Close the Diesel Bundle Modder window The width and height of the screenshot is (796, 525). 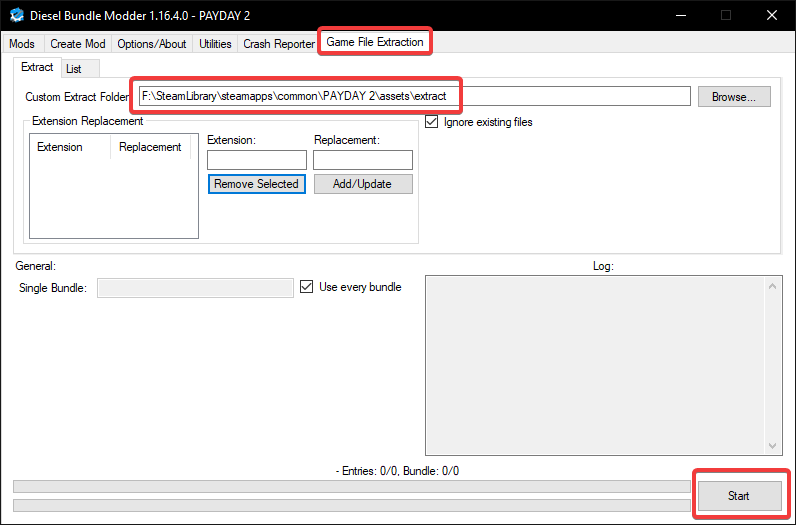(x=772, y=15)
